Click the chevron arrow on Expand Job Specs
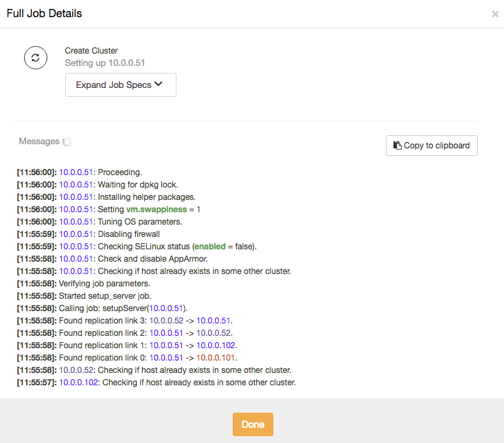 click(158, 84)
